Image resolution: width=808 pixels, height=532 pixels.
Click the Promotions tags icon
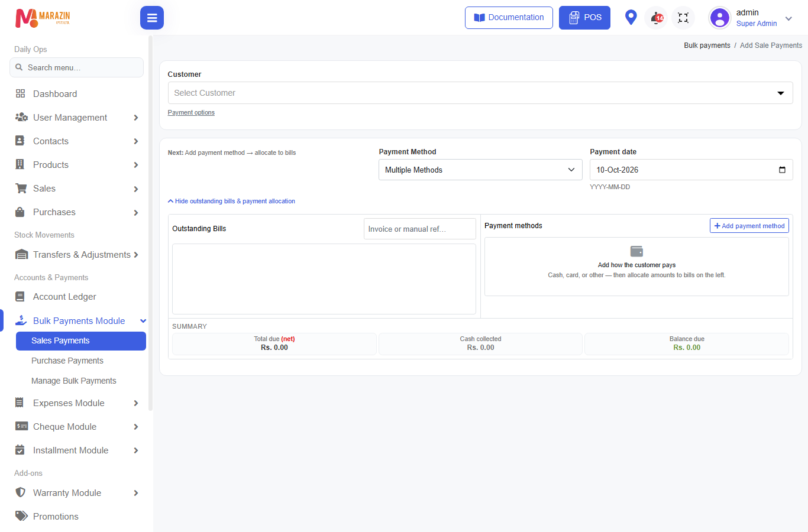pyautogui.click(x=21, y=516)
